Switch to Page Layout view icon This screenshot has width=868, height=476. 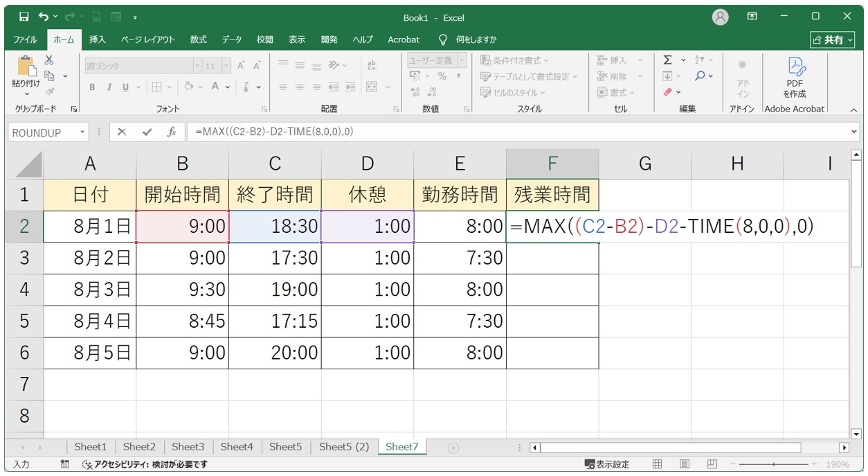(684, 464)
